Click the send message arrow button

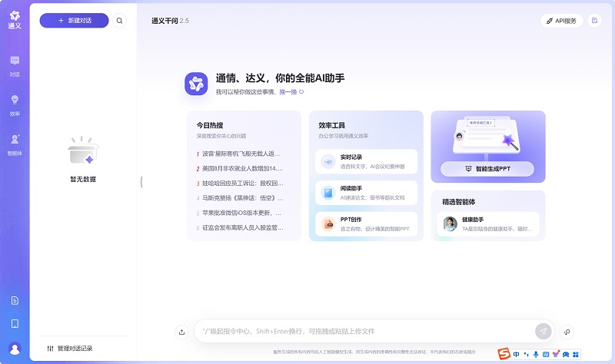click(x=544, y=331)
